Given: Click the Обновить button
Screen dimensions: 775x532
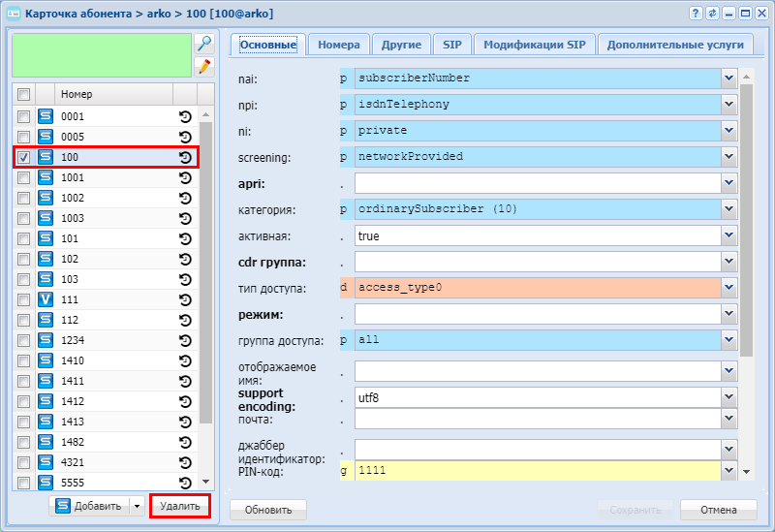Looking at the screenshot, I should 267,510.
